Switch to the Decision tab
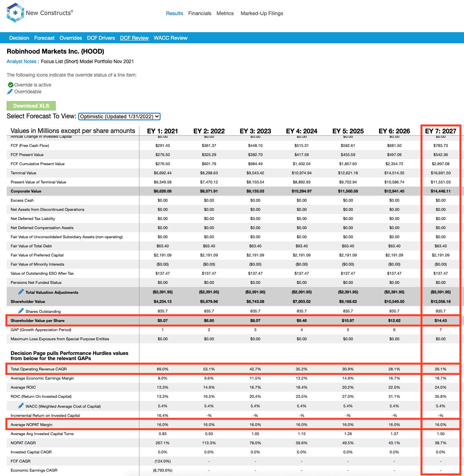Screen dimensions: 464x476 [19, 38]
